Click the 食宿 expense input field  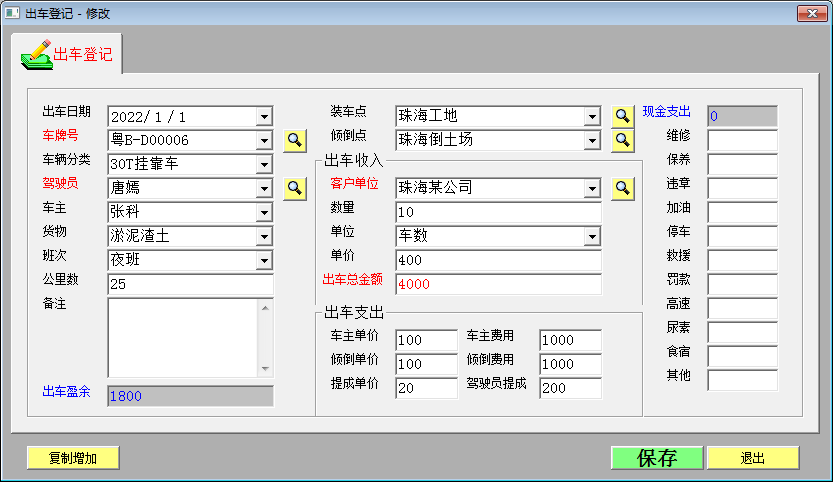pyautogui.click(x=742, y=356)
